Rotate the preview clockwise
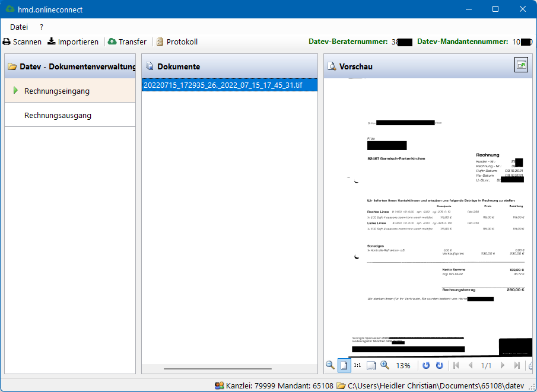 [439, 365]
